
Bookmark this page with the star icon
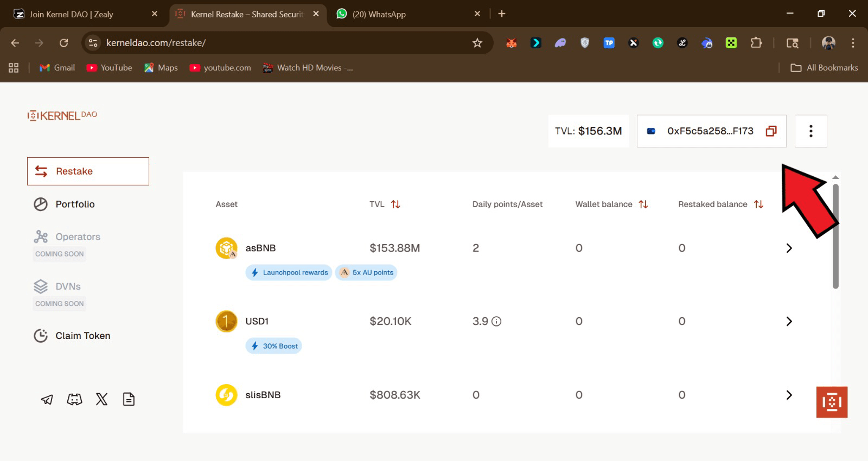(x=477, y=43)
